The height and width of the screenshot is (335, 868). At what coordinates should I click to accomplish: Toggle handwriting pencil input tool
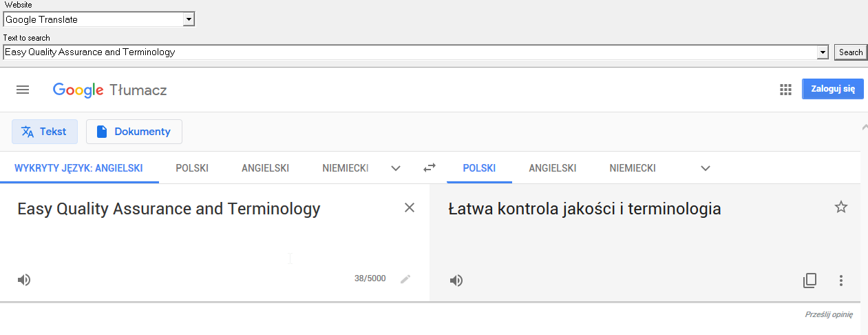coord(405,279)
